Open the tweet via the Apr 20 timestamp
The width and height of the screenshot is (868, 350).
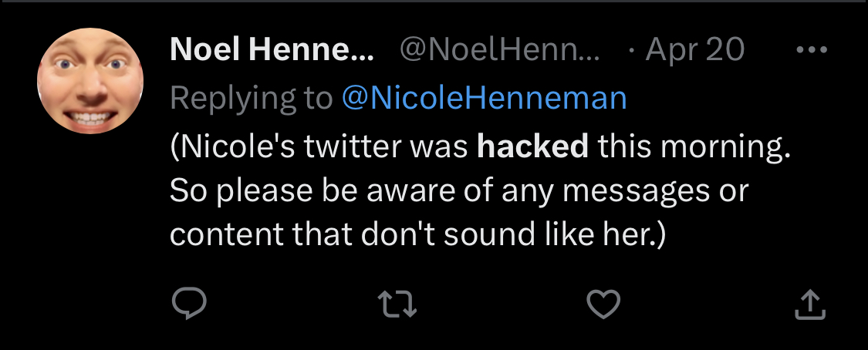point(694,49)
